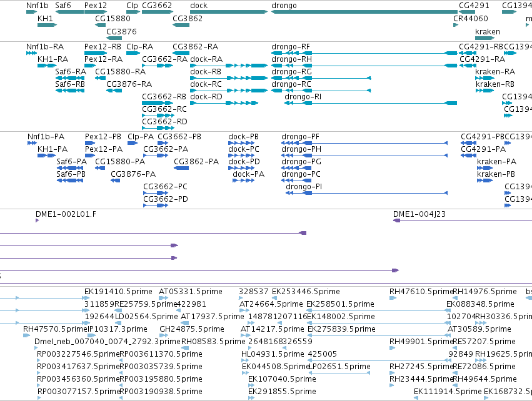Select the CG3862-RA transcript

point(181,53)
